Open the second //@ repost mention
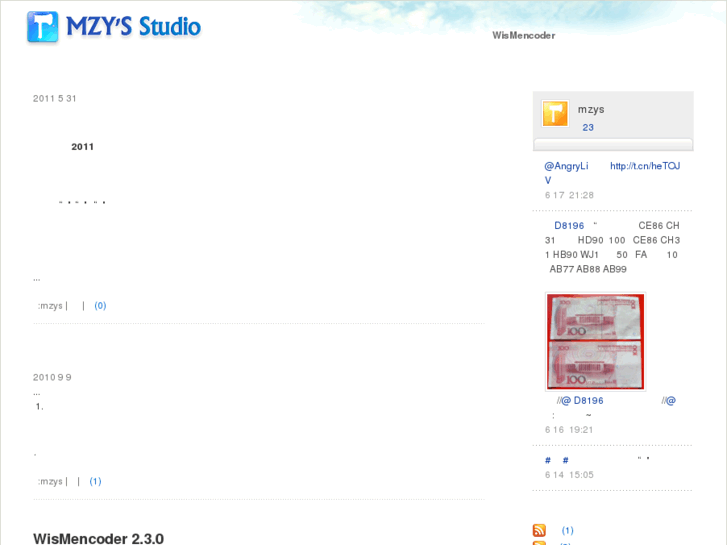Viewport: 727px width, 545px height. [x=669, y=401]
